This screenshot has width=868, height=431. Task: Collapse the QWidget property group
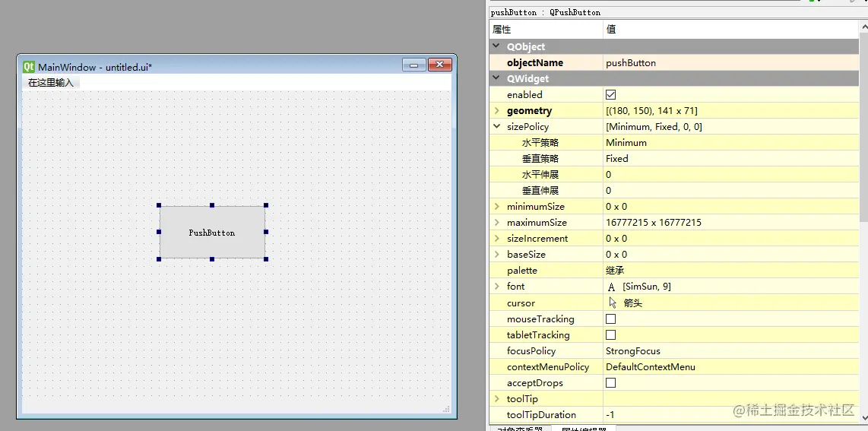496,78
